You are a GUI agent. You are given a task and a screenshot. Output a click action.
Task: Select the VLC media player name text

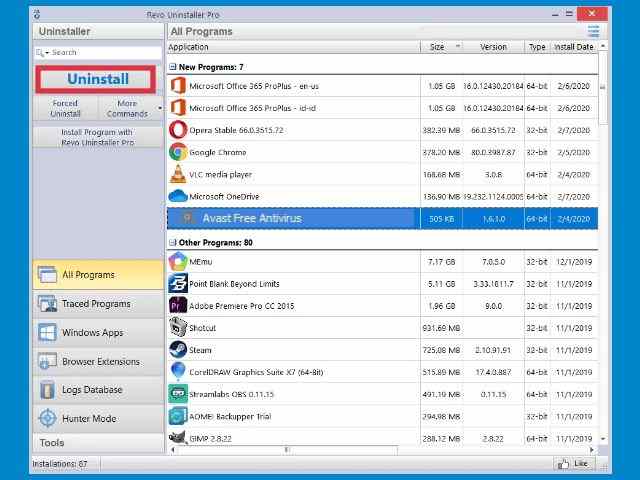220,174
